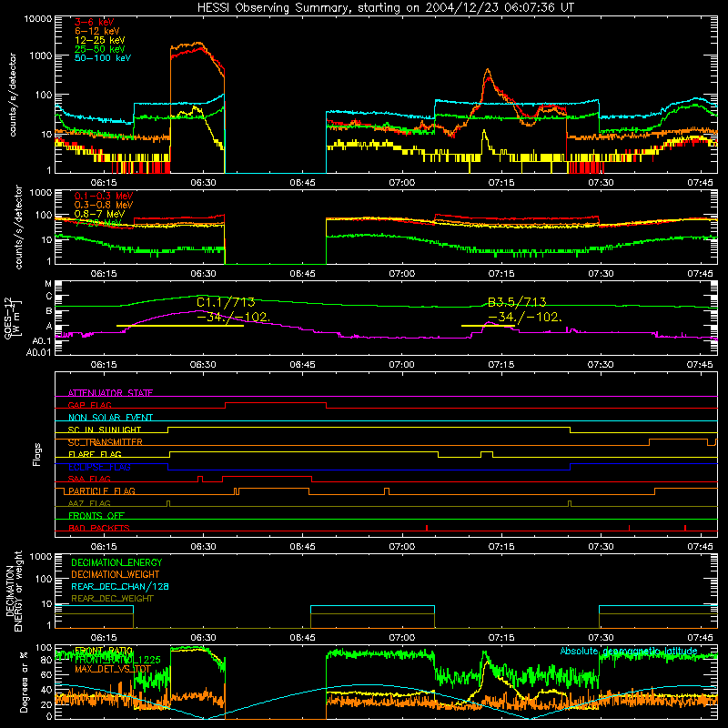Click the 07:30 time label under the Flags panel
The width and height of the screenshot is (728, 728).
[x=601, y=547]
